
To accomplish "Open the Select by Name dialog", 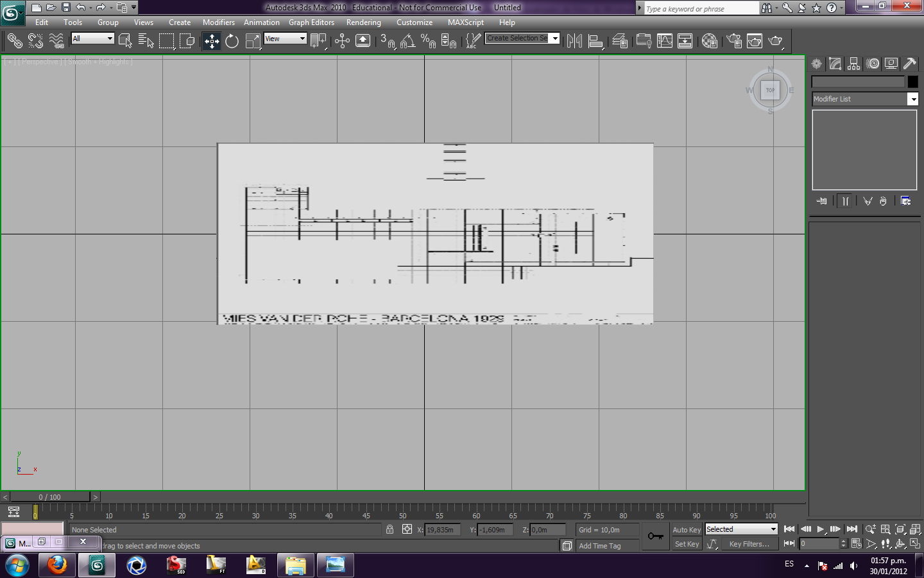I will (146, 41).
